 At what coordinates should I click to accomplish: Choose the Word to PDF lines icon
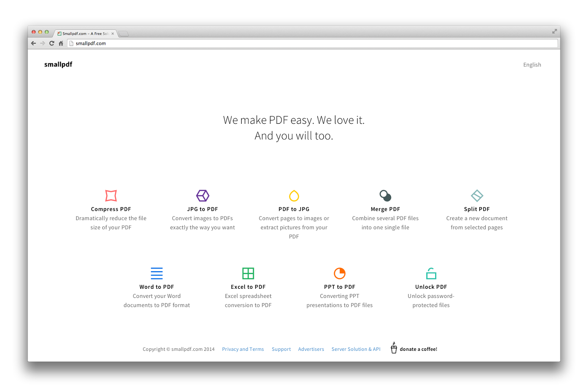157,273
